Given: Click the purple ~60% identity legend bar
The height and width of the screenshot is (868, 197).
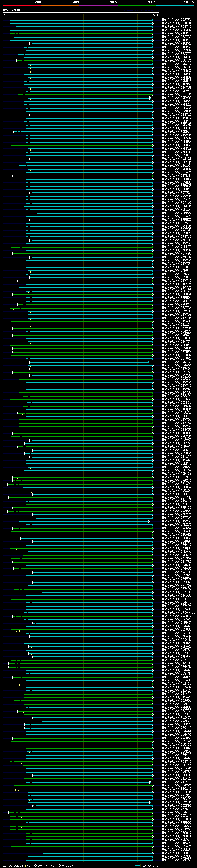Looking at the screenshot, I should coord(98,6).
